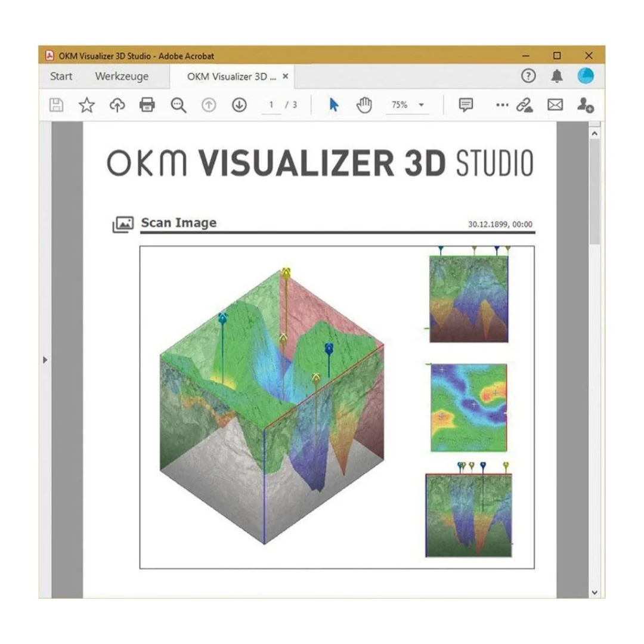The width and height of the screenshot is (644, 644).
Task: Open the Werkzeuge tab
Action: (122, 76)
